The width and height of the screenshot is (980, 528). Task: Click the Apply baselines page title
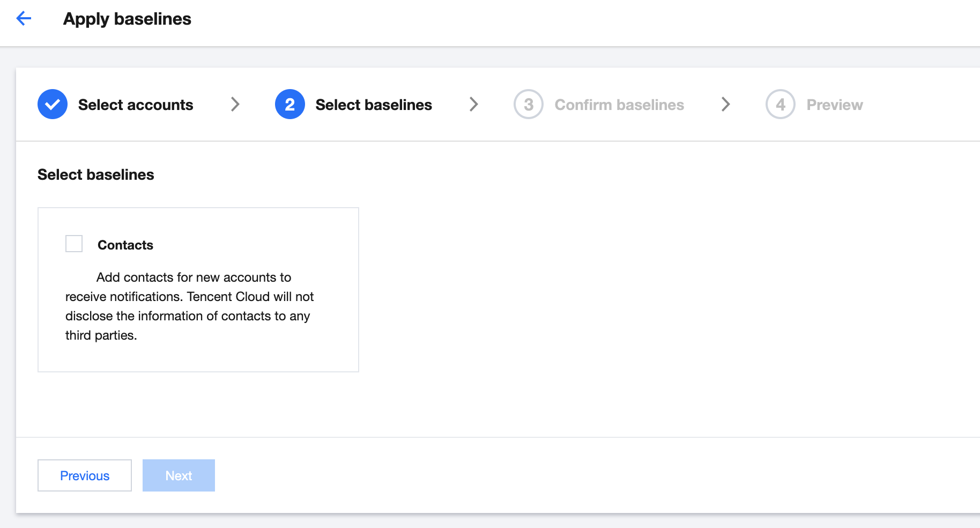point(127,19)
